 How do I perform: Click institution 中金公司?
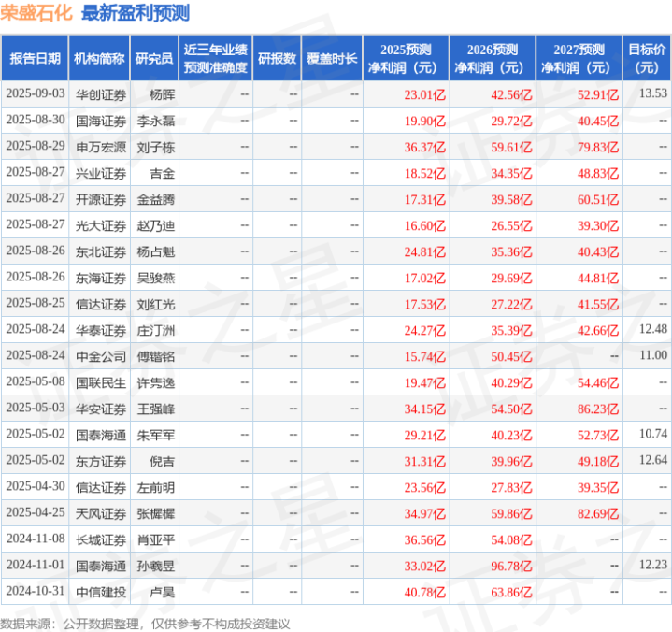tap(101, 357)
